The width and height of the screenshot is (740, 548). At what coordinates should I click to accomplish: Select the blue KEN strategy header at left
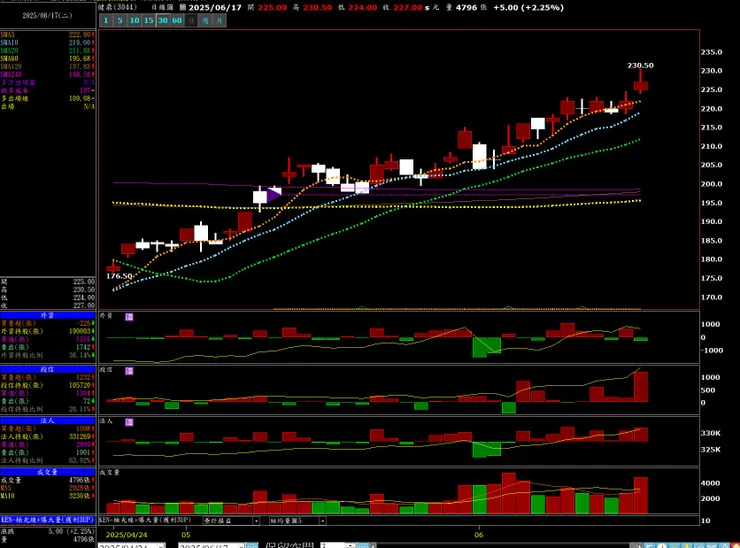[x=47, y=520]
